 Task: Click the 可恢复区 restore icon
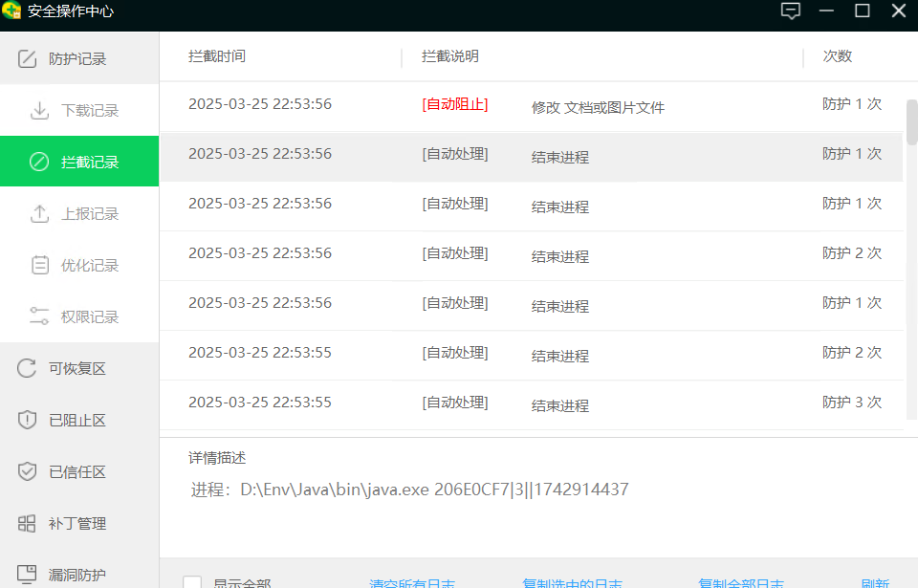[28, 369]
